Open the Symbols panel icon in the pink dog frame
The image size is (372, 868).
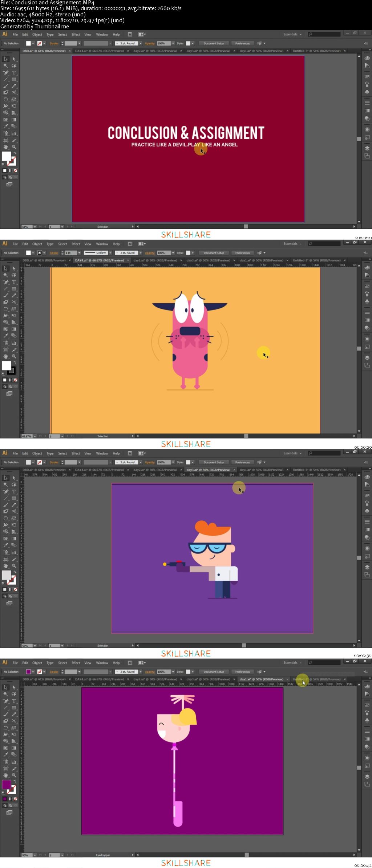367,301
